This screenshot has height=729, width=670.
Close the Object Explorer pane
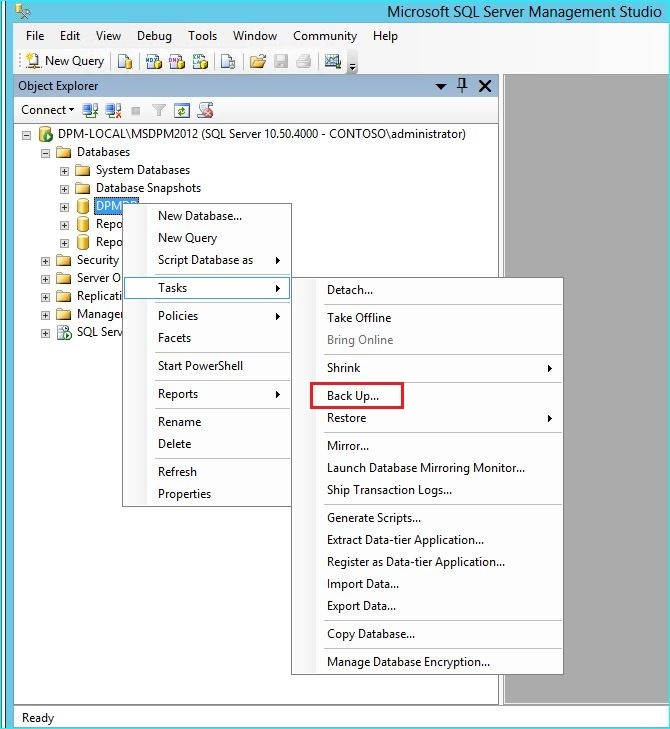point(485,86)
